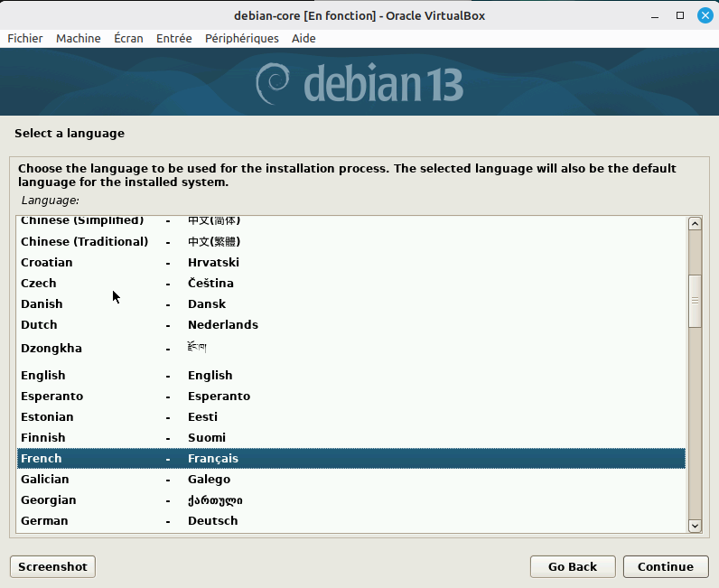Open the Entrée menu
Viewport: 719px width, 588px height.
point(173,38)
